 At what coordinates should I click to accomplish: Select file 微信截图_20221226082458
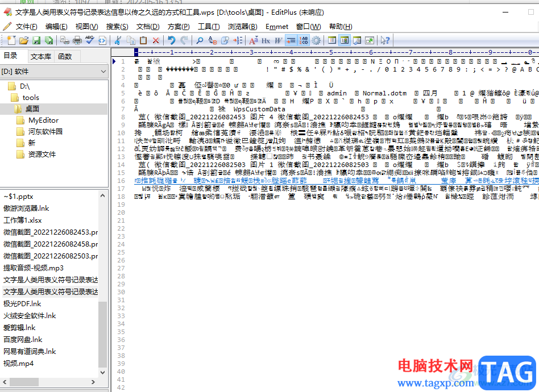(x=51, y=244)
